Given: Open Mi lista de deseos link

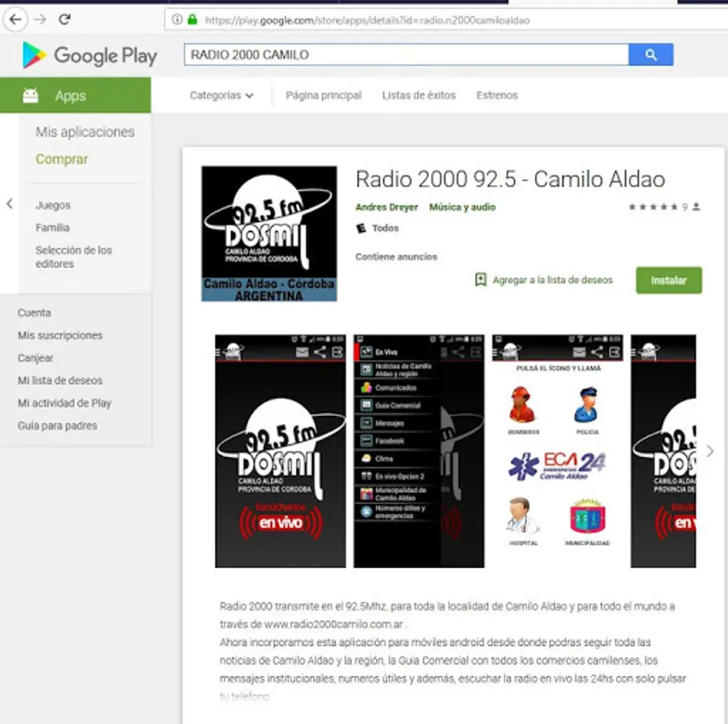Looking at the screenshot, I should tap(60, 381).
